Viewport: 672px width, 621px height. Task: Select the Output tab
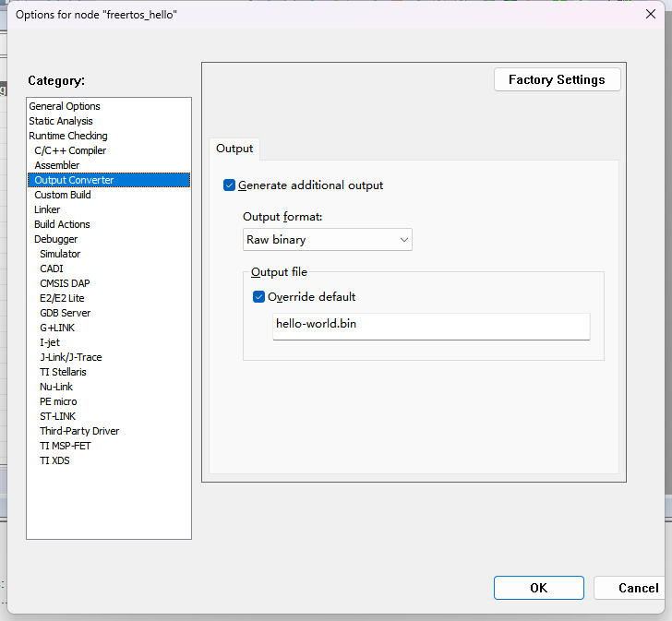[234, 149]
